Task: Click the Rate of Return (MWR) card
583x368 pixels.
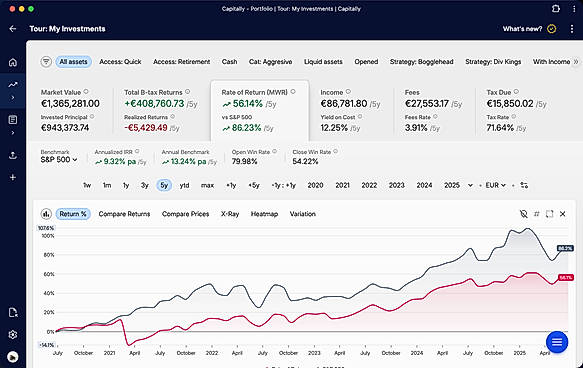Action: pyautogui.click(x=260, y=111)
